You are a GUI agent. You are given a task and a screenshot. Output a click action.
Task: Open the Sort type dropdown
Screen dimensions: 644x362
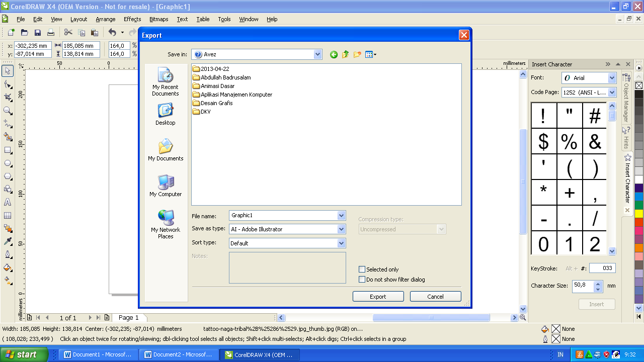point(342,243)
